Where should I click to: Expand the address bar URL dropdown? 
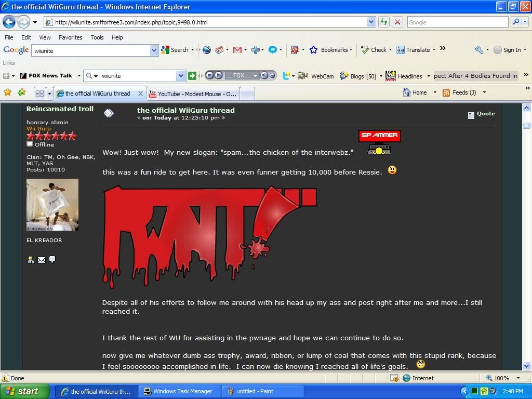click(x=371, y=22)
